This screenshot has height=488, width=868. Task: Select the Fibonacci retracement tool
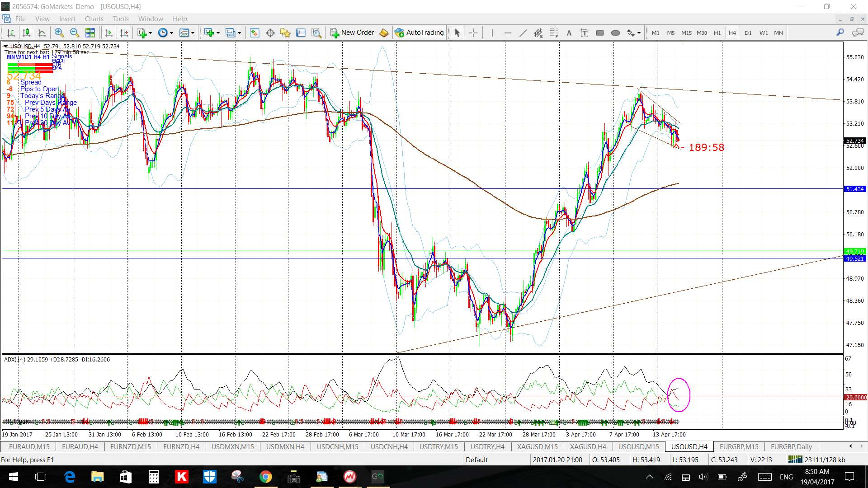click(x=554, y=33)
